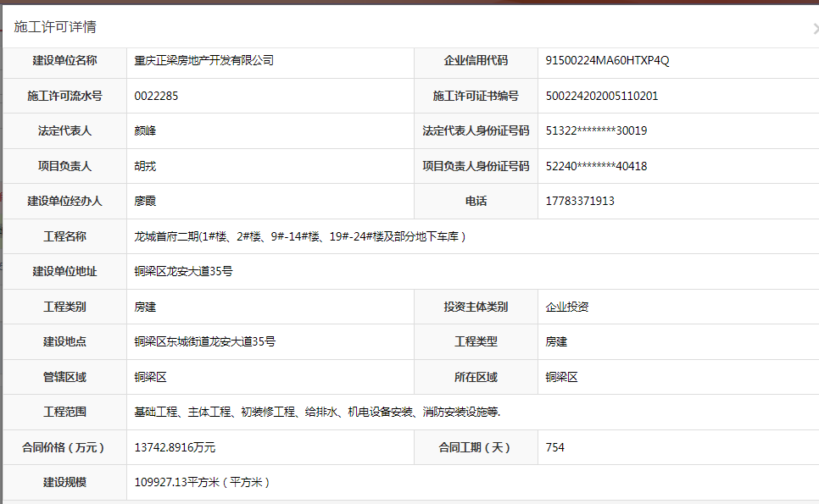Click company name 重庆正梁房地产开发有限公司
This screenshot has width=819, height=504.
click(x=204, y=61)
